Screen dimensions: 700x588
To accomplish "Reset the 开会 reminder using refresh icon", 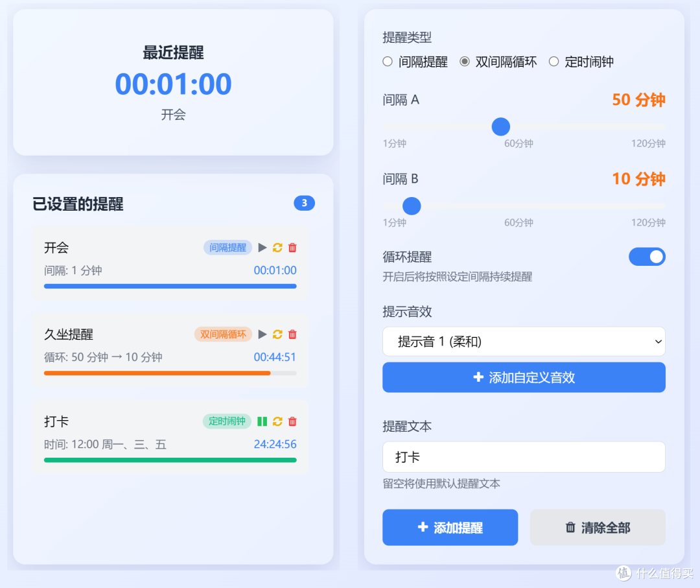I will coord(277,248).
